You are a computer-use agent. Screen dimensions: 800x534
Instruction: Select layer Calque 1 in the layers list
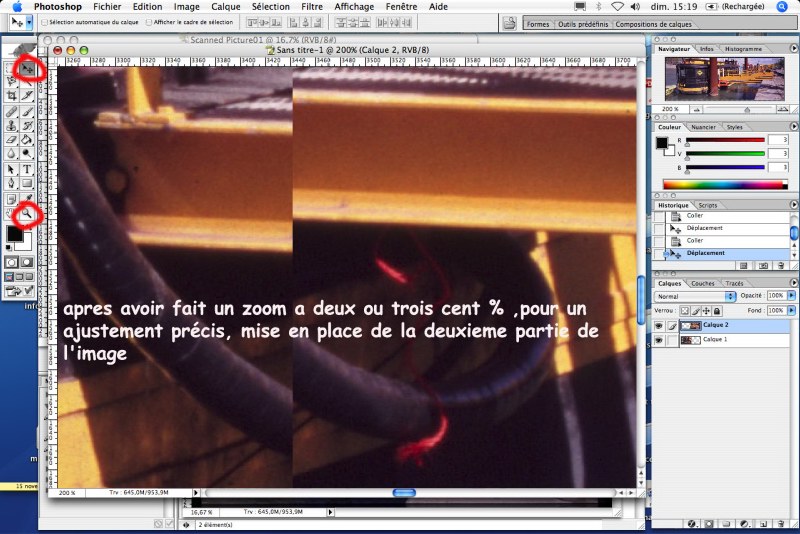pyautogui.click(x=721, y=340)
